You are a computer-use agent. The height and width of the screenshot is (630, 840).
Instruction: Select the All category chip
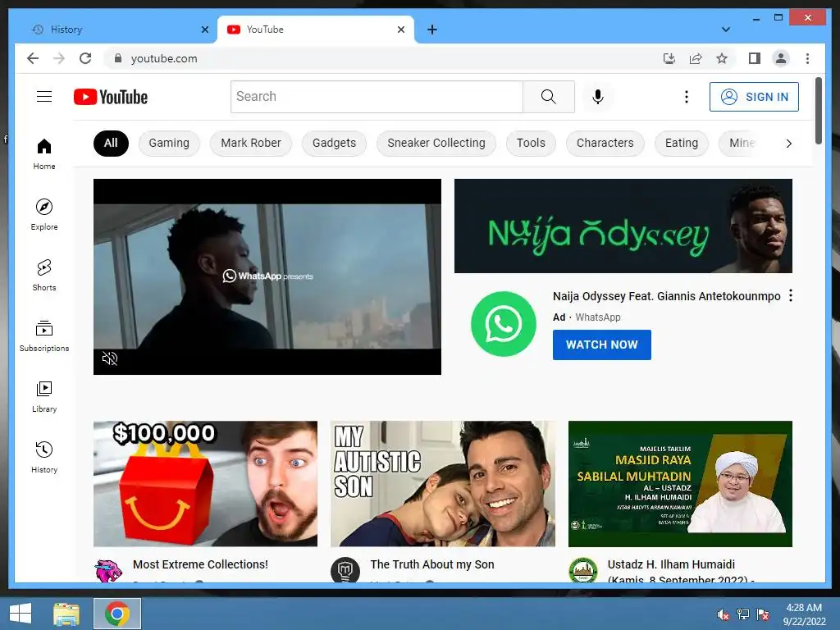point(111,143)
